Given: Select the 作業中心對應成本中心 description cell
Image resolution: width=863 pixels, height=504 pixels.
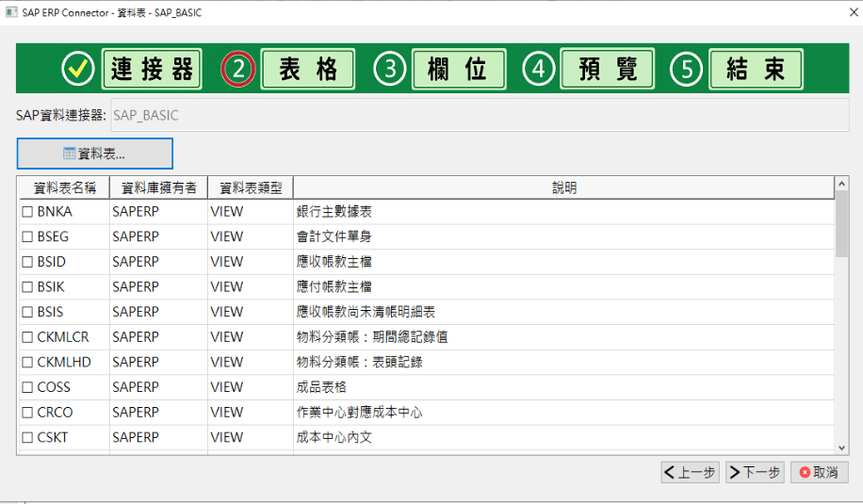Looking at the screenshot, I should click(563, 412).
